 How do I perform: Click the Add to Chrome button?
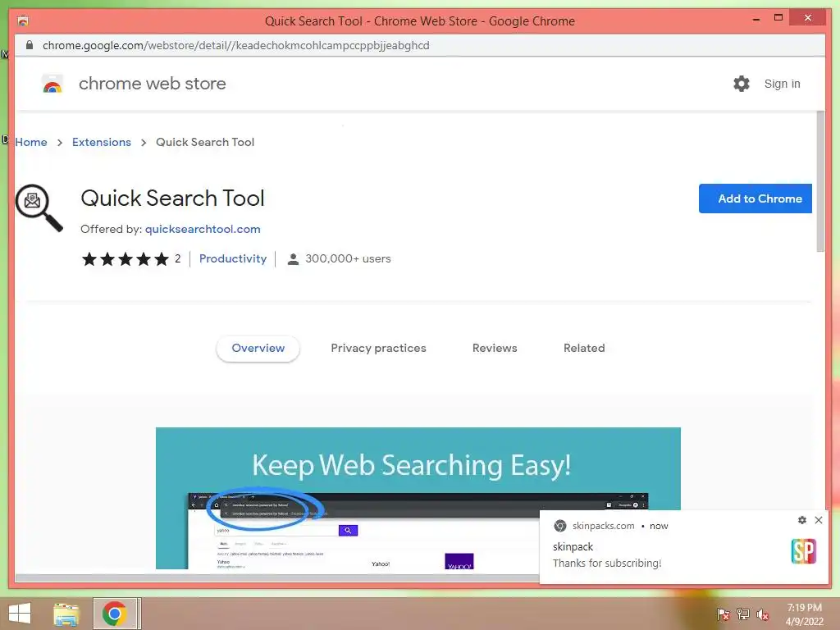756,199
